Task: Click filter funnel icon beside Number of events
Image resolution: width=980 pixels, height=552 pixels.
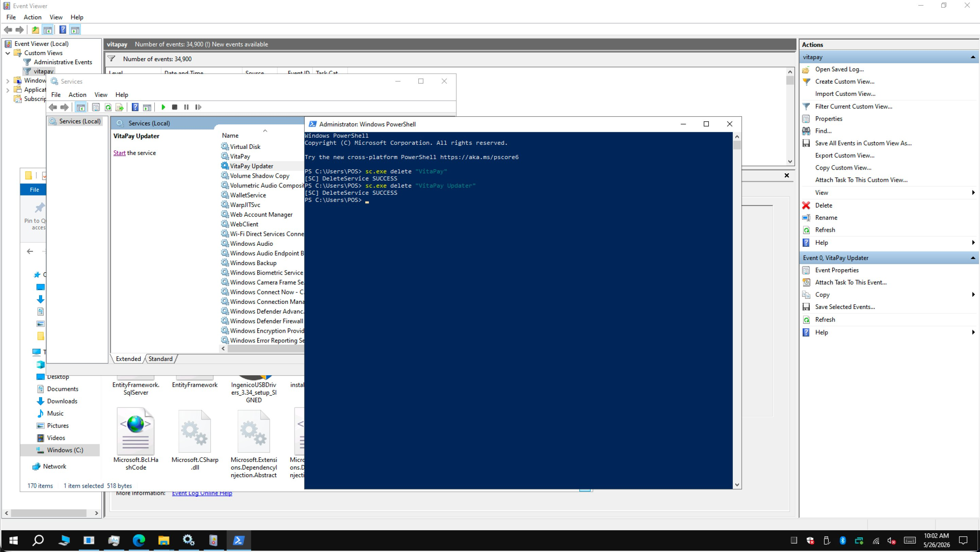Action: [x=111, y=58]
